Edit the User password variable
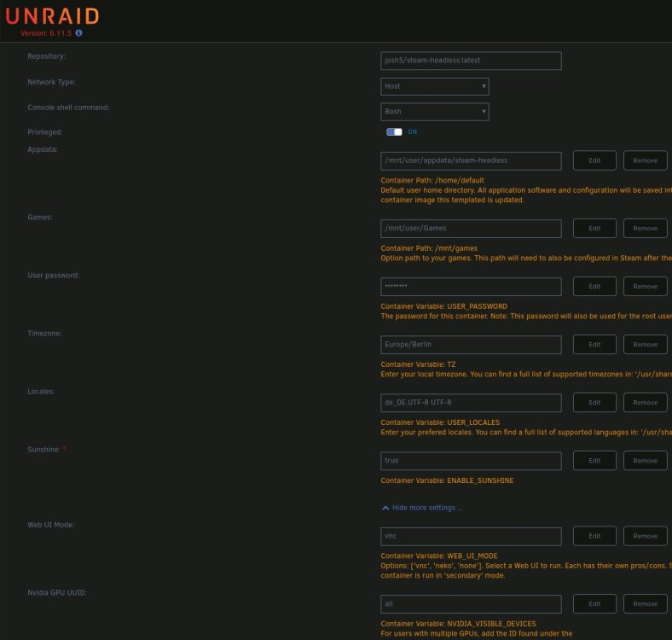Viewport: 672px width, 640px height. pos(594,287)
